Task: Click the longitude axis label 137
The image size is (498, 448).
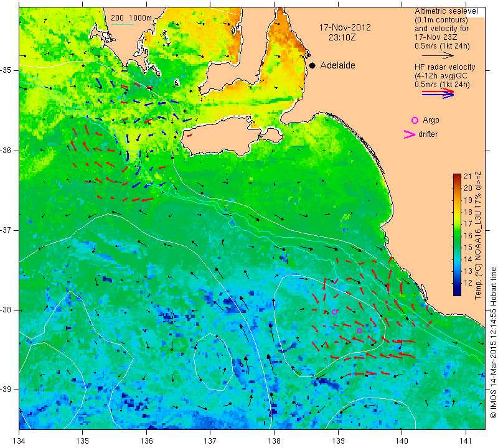Action: pyautogui.click(x=210, y=441)
